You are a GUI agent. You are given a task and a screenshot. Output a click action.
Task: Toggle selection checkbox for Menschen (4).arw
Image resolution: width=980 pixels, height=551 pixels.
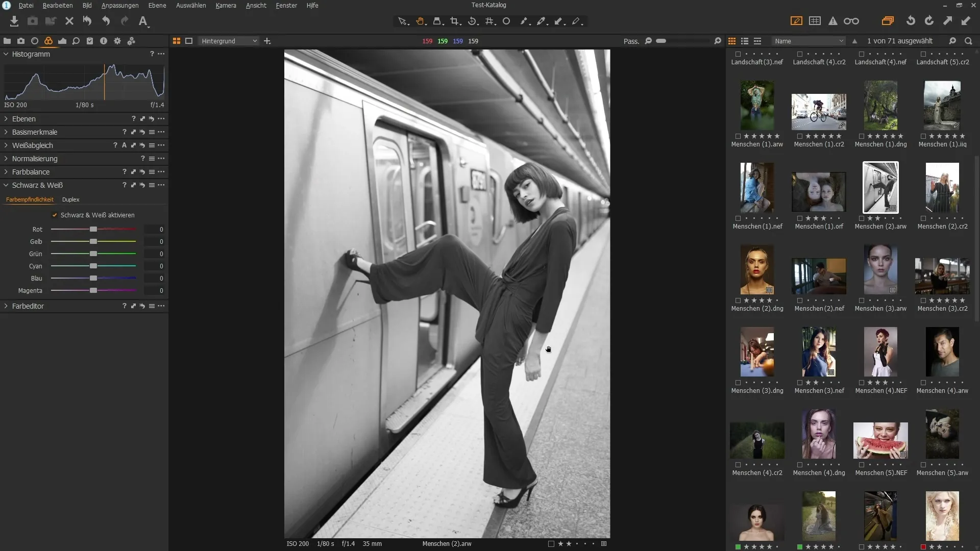[x=923, y=383]
